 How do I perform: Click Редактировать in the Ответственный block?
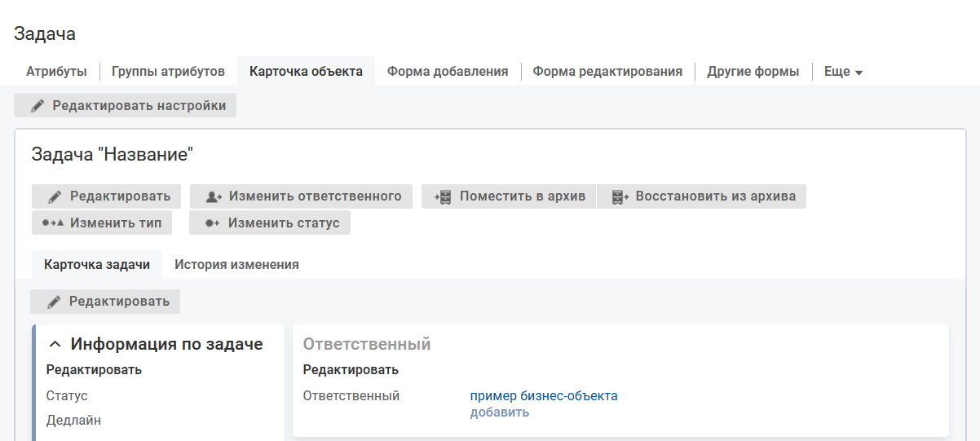(x=351, y=370)
